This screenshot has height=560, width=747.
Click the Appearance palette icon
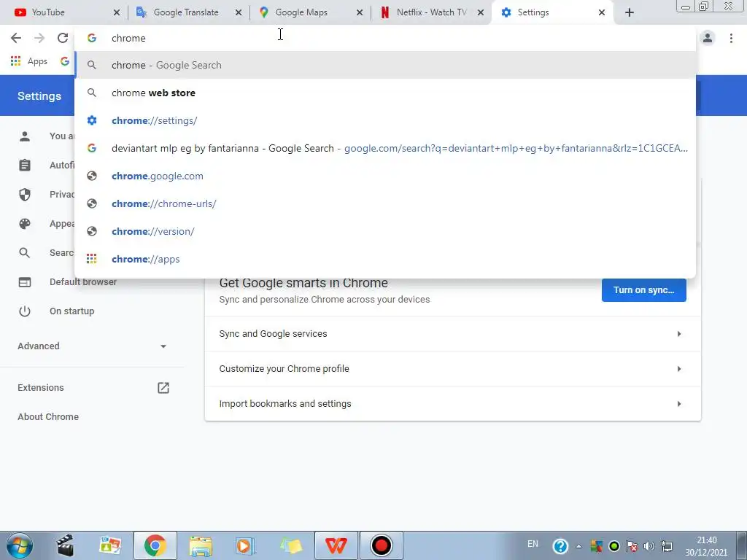(x=25, y=224)
